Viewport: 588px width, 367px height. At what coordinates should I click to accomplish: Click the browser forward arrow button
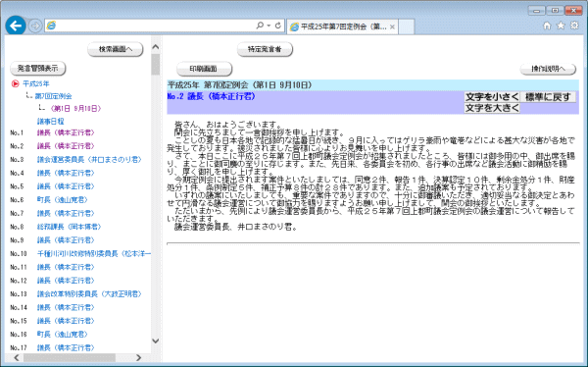point(35,26)
